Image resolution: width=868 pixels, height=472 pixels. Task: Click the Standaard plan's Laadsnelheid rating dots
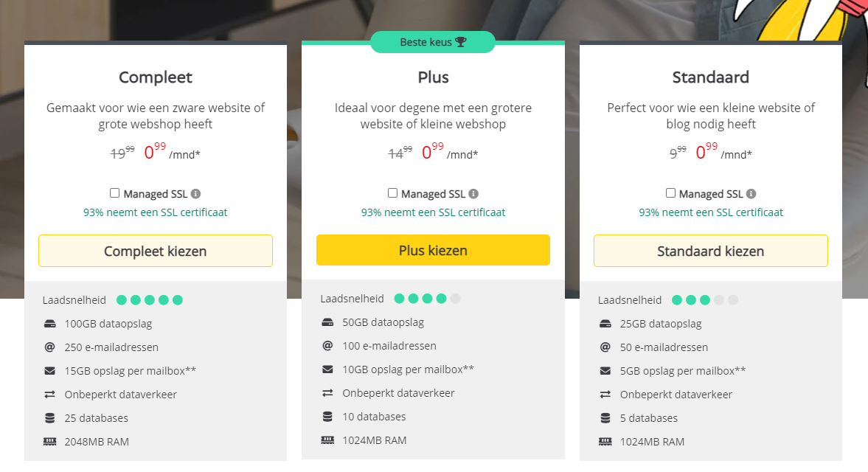point(705,300)
